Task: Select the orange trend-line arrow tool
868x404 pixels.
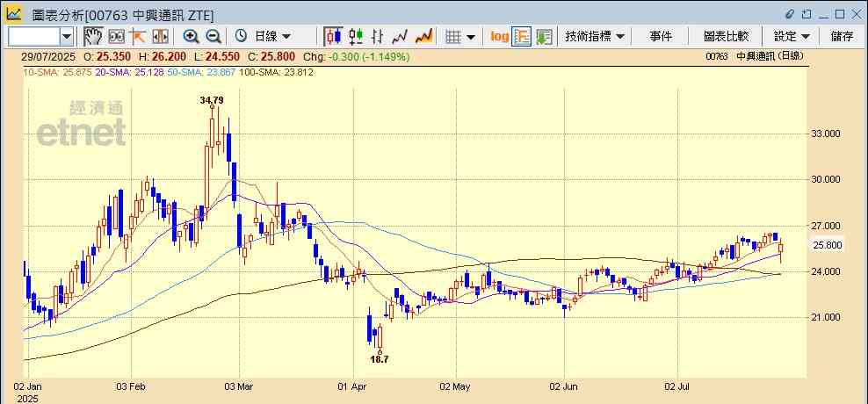Action: (x=137, y=37)
